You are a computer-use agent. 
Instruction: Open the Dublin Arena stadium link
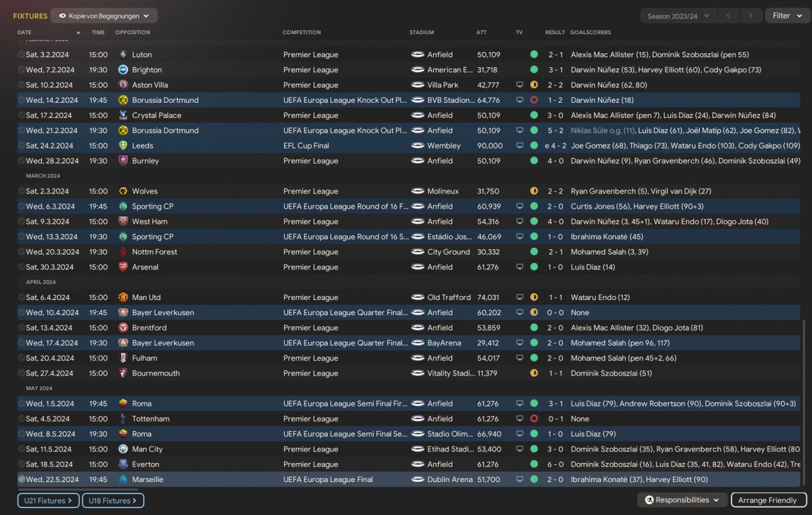(450, 480)
